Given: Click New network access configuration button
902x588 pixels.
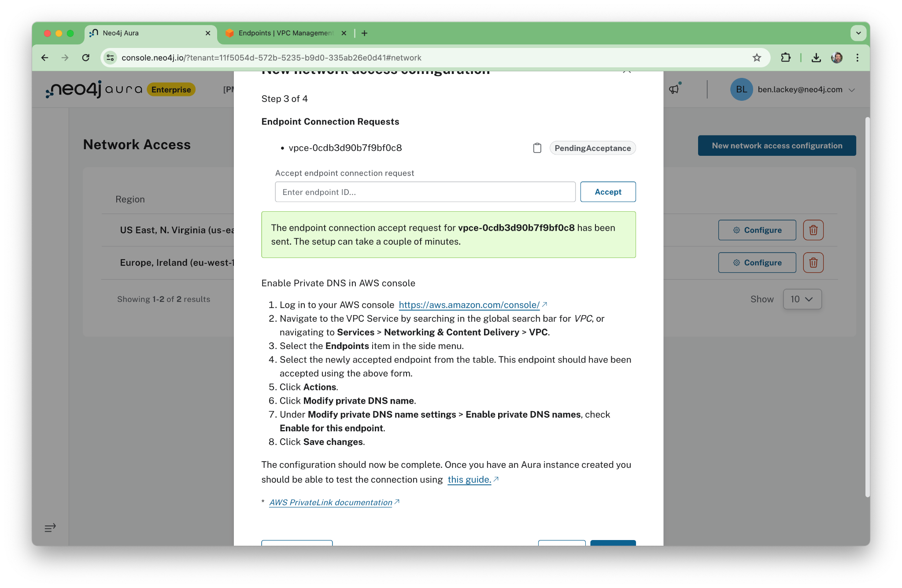Looking at the screenshot, I should pos(776,146).
